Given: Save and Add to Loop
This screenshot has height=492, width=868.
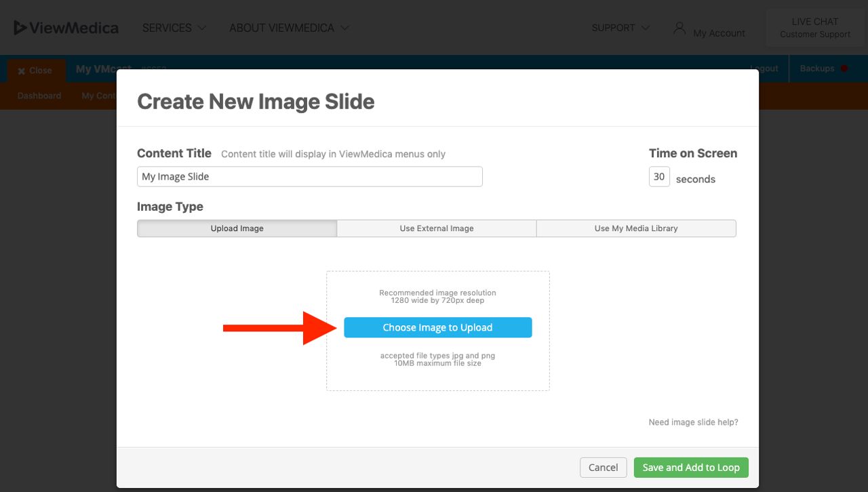Looking at the screenshot, I should click(691, 468).
